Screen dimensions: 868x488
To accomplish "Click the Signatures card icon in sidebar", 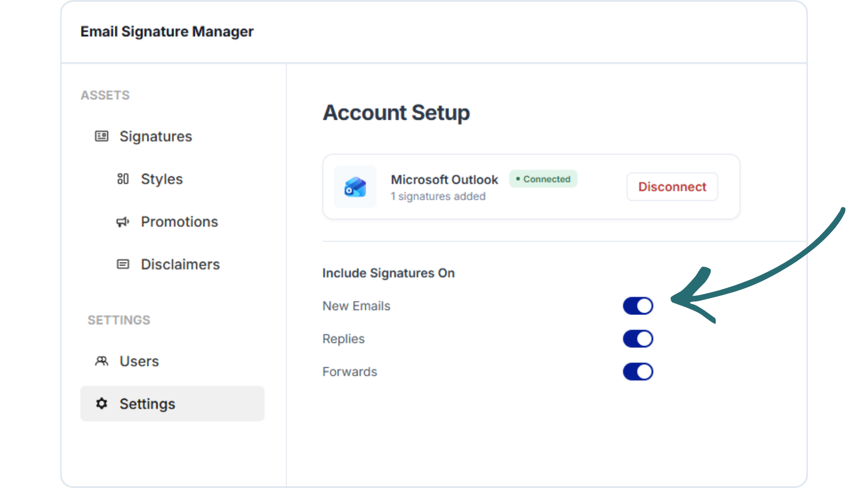I will 101,136.
